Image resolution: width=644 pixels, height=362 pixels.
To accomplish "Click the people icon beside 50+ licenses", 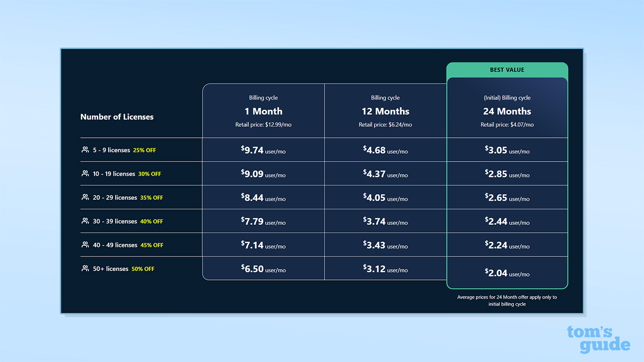I will 85,268.
